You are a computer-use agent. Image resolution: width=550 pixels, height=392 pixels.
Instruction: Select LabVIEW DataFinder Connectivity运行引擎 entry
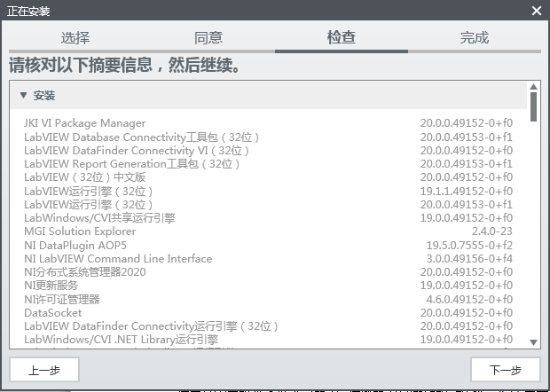[x=268, y=325]
